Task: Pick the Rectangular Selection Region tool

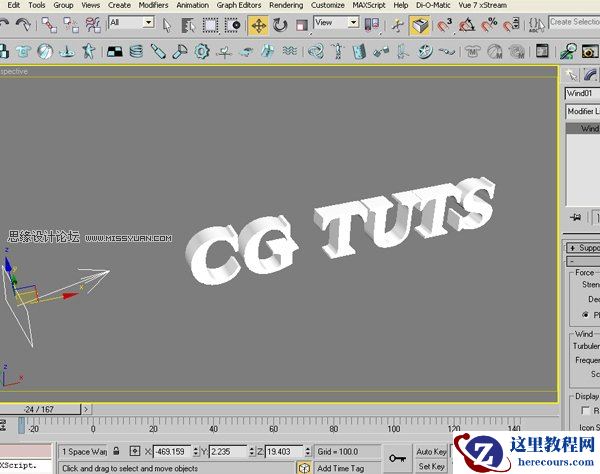Action: click(210, 26)
